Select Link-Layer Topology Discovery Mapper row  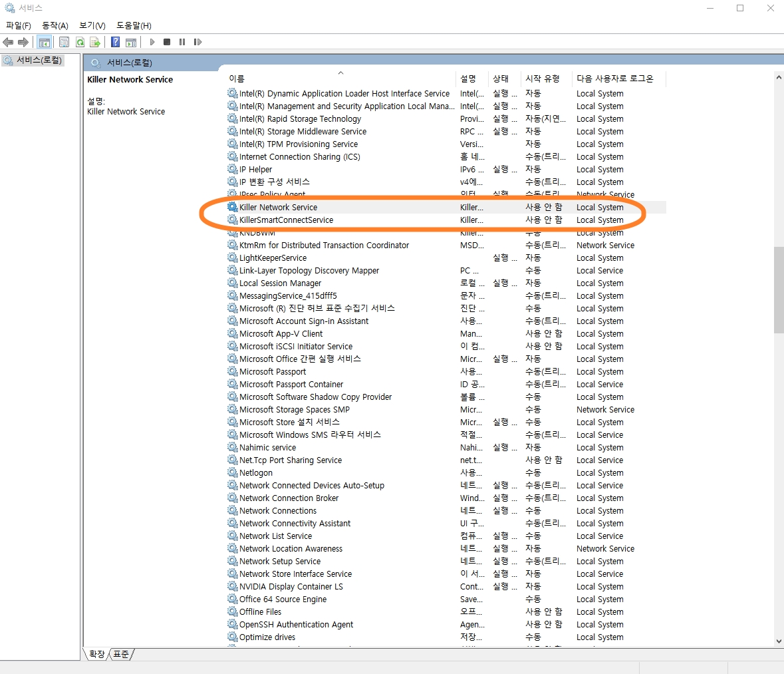tap(446, 270)
